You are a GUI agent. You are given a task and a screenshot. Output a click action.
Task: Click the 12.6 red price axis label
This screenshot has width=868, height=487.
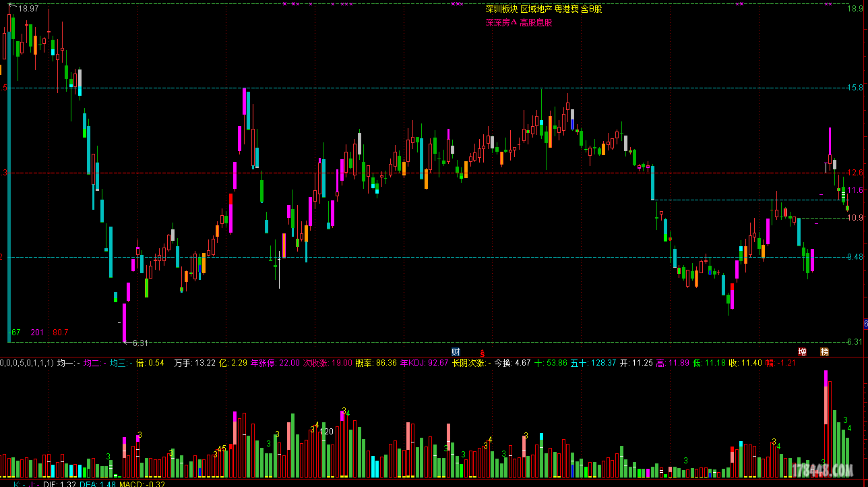pos(855,173)
